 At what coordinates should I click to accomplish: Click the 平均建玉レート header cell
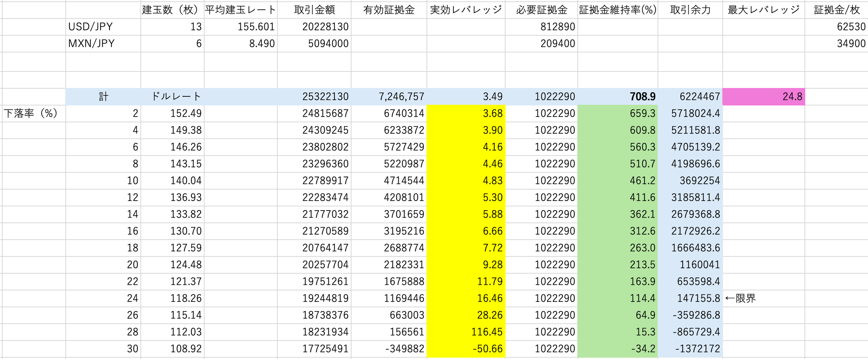tap(241, 10)
